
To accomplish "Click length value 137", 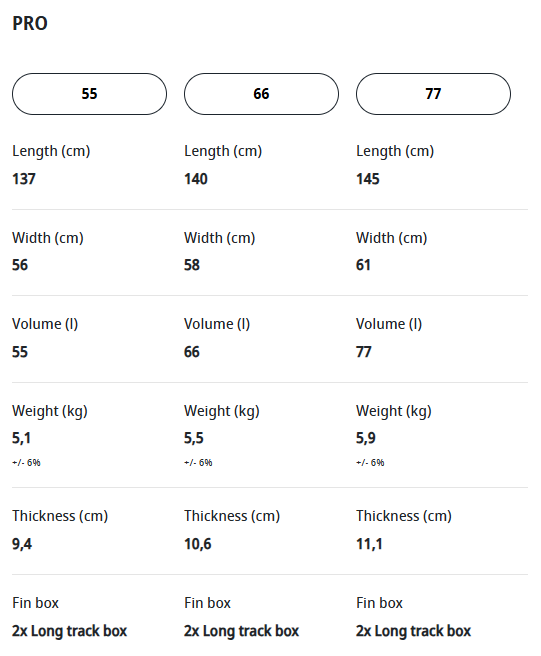I will click(24, 179).
